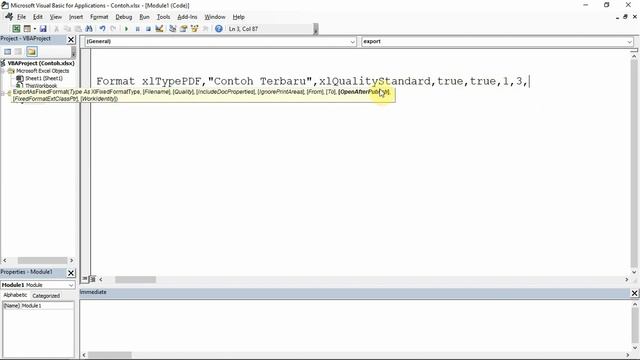Toggle Folders icon in Project panel
Image resolution: width=640 pixels, height=360 pixels.
pyautogui.click(x=32, y=51)
